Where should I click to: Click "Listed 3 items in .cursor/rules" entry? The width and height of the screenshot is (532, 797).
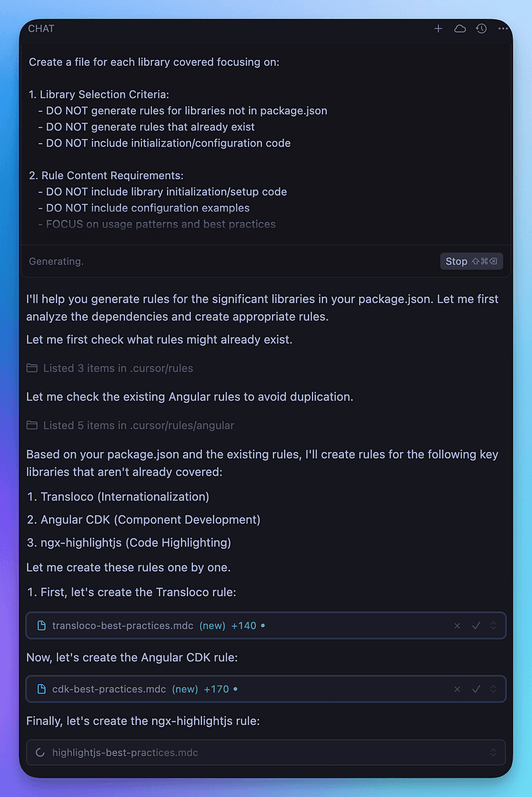(x=118, y=368)
